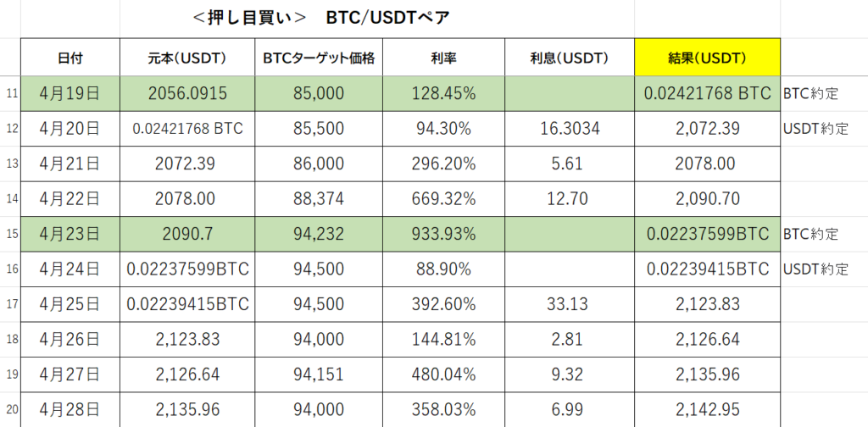Select the 4月28日 date cell
The image size is (868, 427).
tap(70, 410)
